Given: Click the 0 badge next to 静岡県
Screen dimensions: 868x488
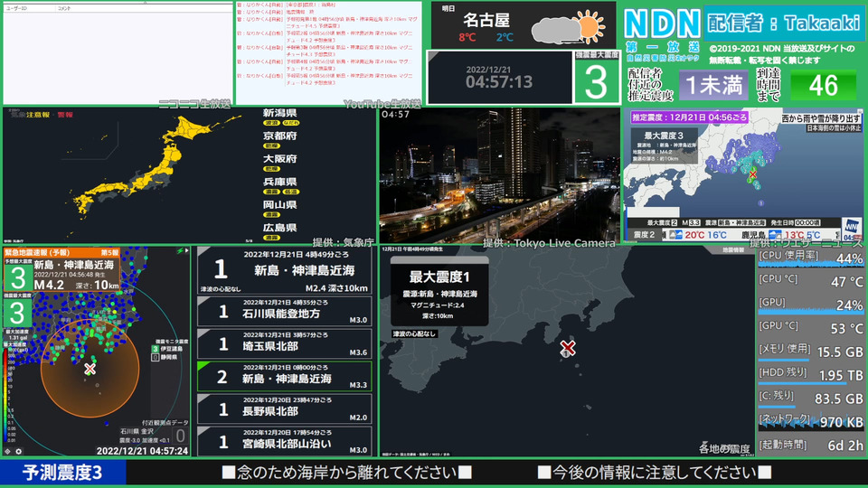Looking at the screenshot, I should tap(156, 358).
